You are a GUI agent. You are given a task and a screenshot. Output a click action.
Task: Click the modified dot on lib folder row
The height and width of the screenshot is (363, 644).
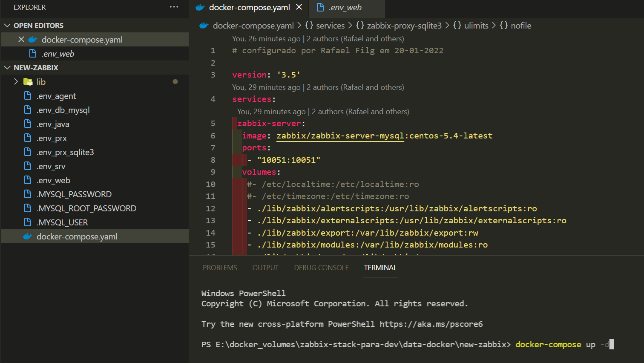(175, 81)
